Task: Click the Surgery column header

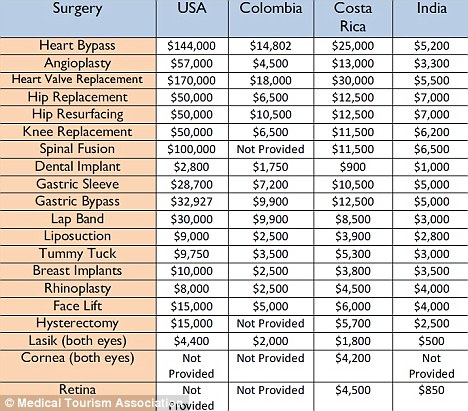Action: pos(78,9)
